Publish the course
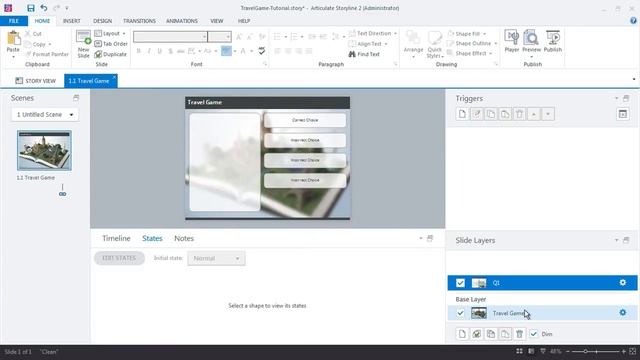Viewport: 640px width, 360px height. 553,41
